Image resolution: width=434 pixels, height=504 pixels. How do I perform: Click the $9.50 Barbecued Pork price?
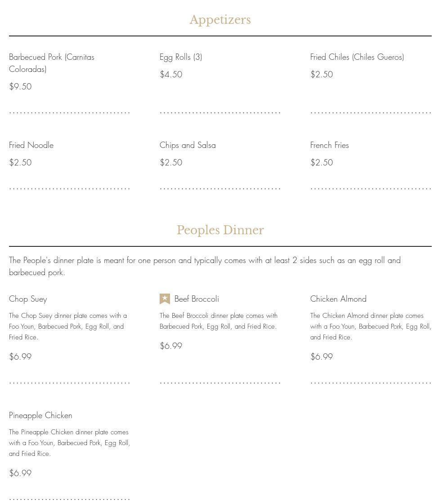click(x=20, y=87)
